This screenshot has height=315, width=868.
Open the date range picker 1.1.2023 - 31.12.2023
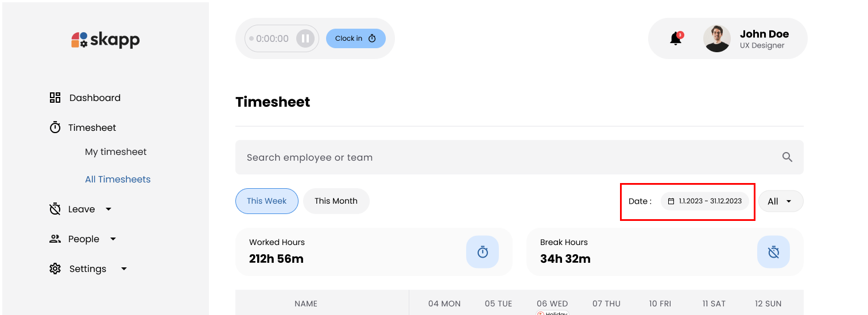click(705, 201)
